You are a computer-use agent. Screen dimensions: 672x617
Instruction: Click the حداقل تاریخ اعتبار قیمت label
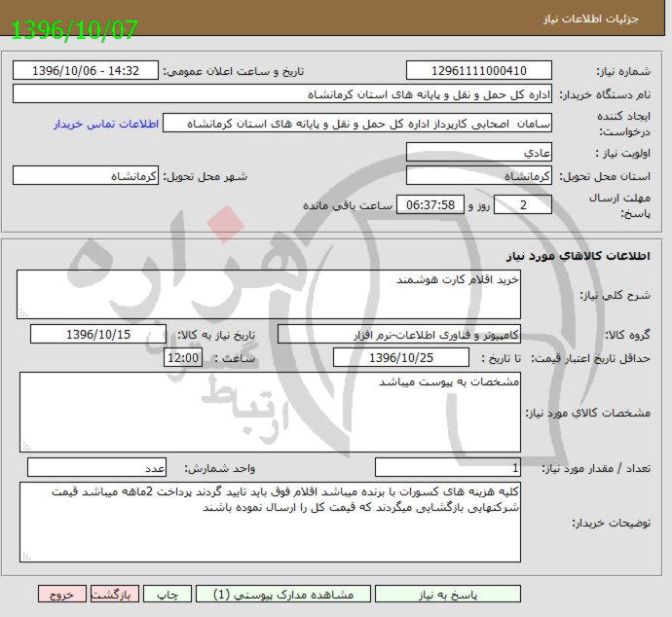[x=591, y=358]
